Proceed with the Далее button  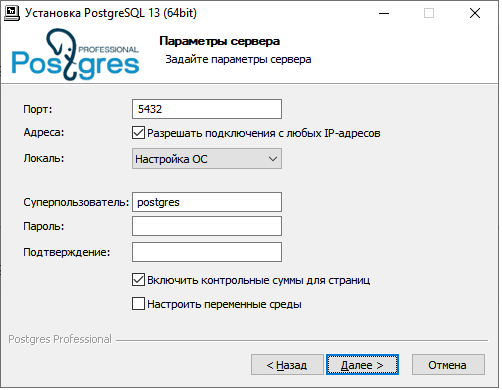[x=362, y=365]
